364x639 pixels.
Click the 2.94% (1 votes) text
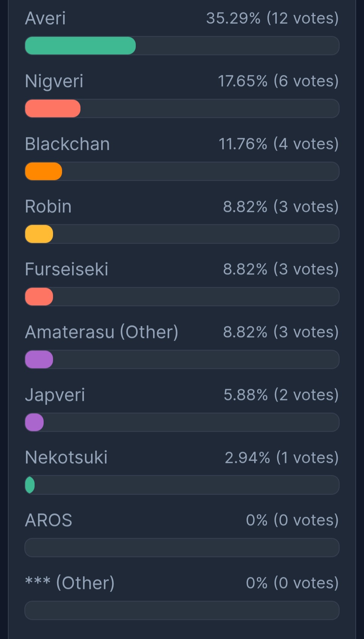(282, 458)
